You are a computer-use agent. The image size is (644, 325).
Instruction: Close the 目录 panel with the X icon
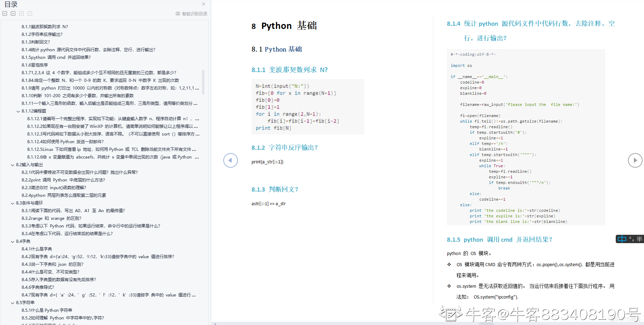pyautogui.click(x=203, y=4)
